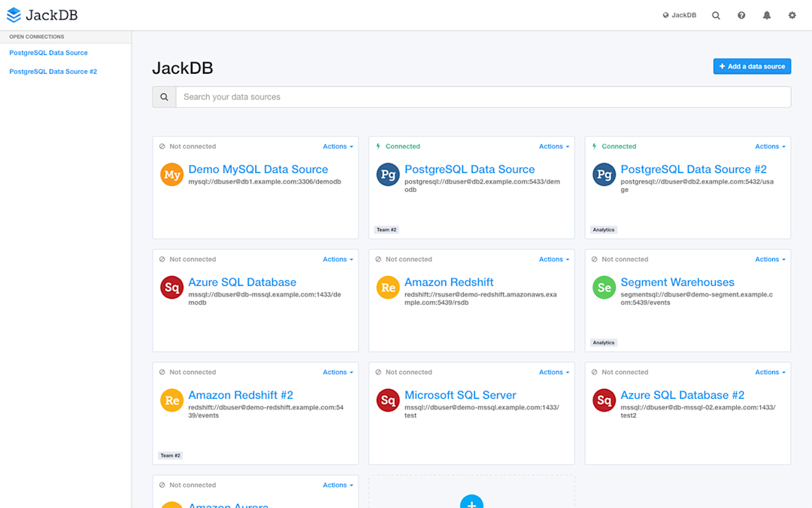Open Demo MySQL Data Source title link
Image resolution: width=812 pixels, height=508 pixels.
click(x=258, y=169)
